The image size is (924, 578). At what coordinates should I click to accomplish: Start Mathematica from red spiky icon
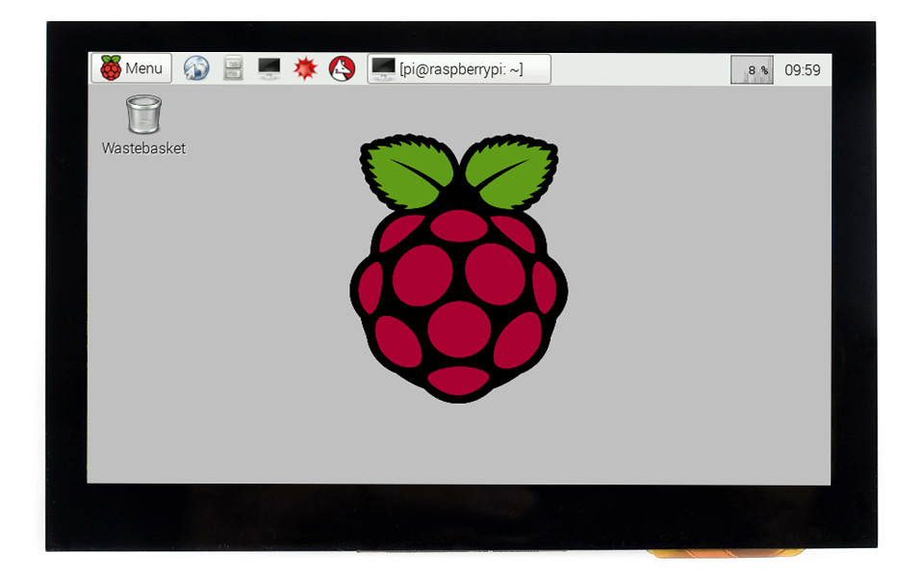tap(305, 68)
